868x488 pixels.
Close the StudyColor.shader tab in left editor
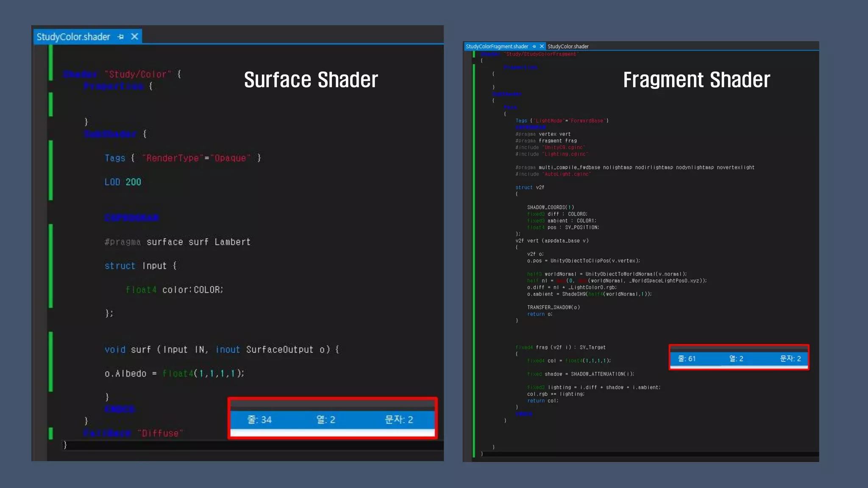(x=134, y=36)
